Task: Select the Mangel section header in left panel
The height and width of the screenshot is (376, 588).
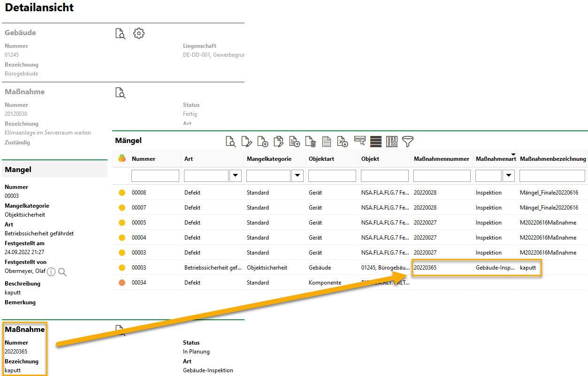Action: 55,169
